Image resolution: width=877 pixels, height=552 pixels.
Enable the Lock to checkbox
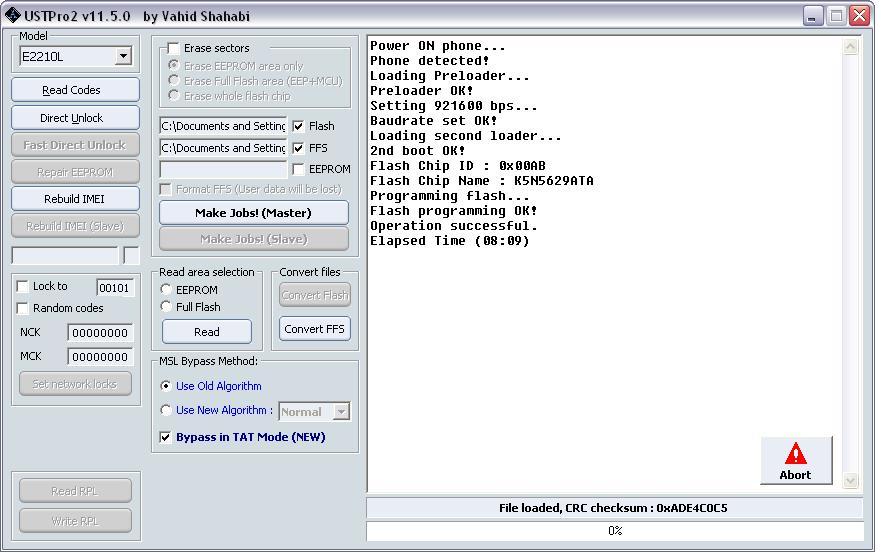tap(22, 286)
